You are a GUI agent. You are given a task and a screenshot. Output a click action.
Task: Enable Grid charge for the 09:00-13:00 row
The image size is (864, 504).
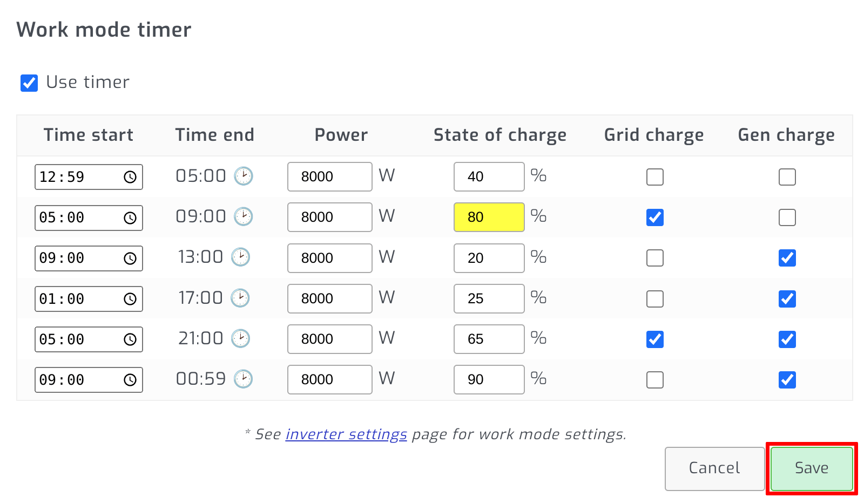pos(654,258)
